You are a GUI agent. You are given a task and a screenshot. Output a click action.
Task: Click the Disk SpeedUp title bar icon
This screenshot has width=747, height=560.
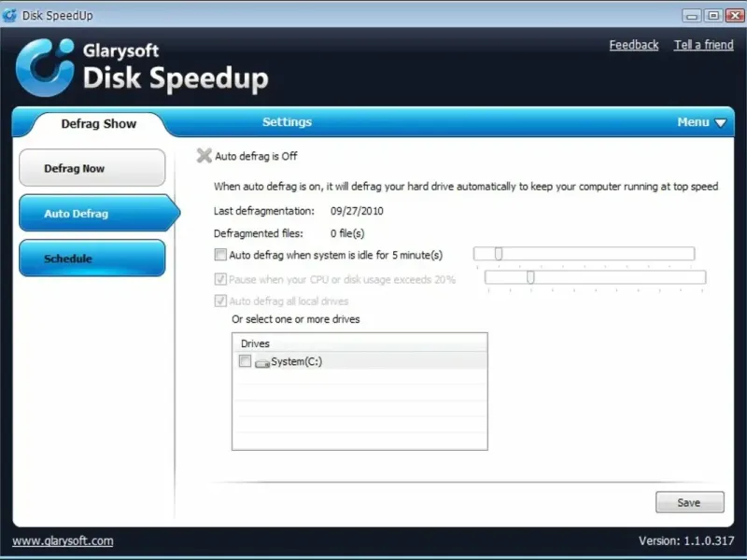pos(9,15)
